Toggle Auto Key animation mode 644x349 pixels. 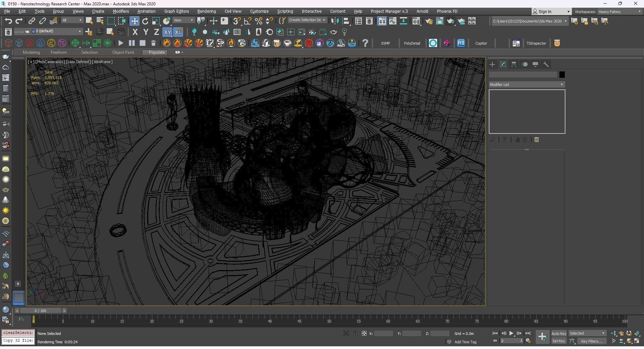point(558,334)
